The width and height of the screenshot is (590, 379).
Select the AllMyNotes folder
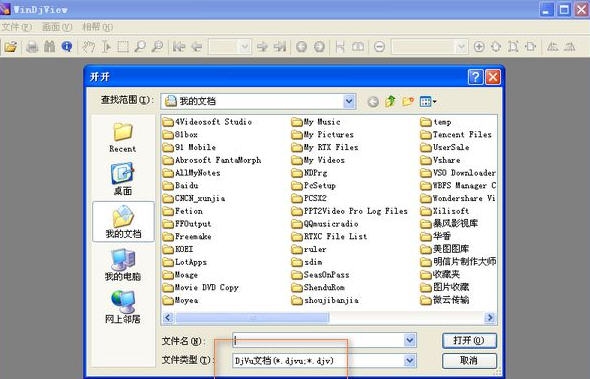pyautogui.click(x=192, y=173)
